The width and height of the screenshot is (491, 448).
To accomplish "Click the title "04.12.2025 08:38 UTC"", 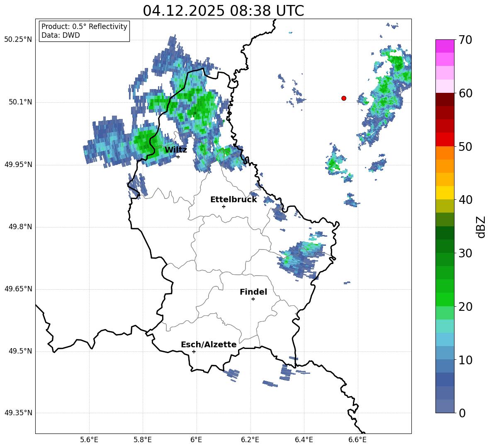I will click(x=223, y=11).
